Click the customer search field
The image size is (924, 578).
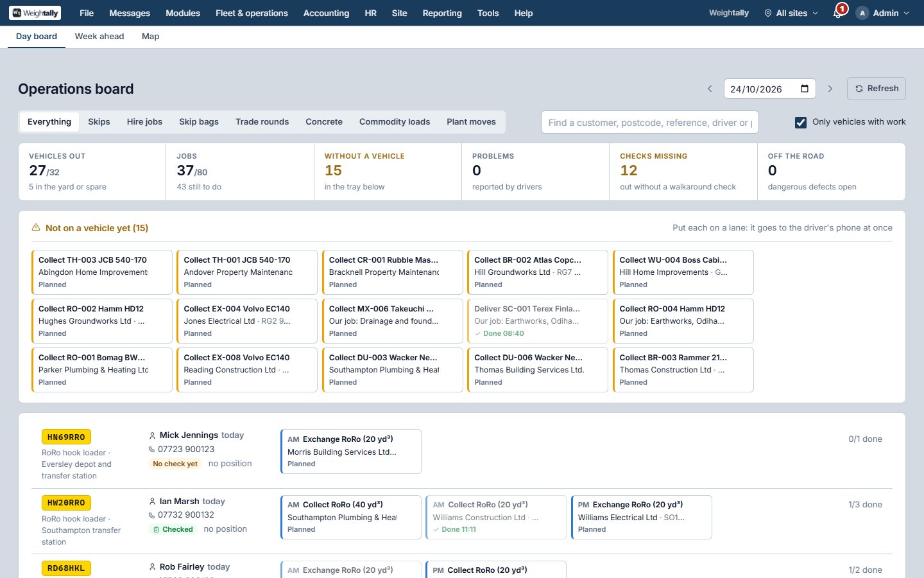[x=650, y=122]
